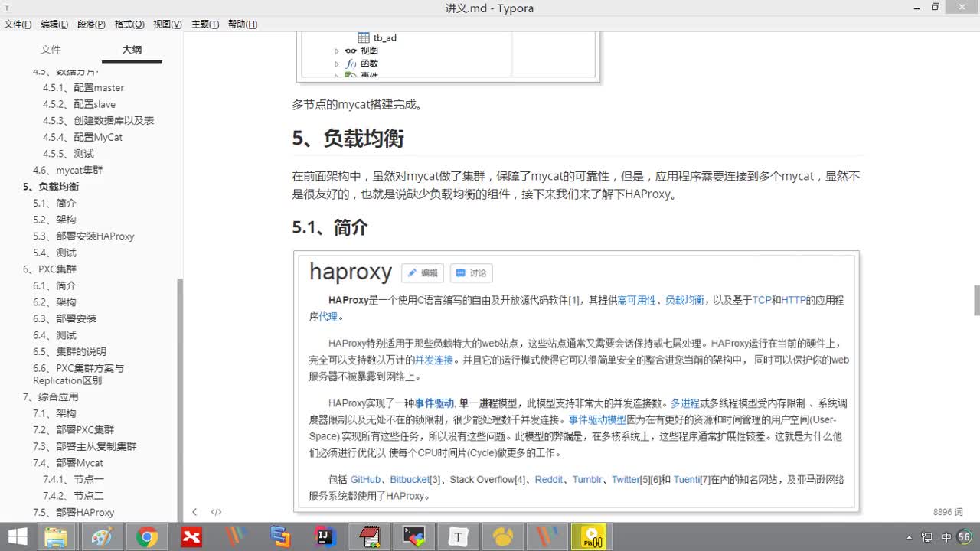Show word count 8896 词
Screen dimensions: 980x551
[x=948, y=512]
